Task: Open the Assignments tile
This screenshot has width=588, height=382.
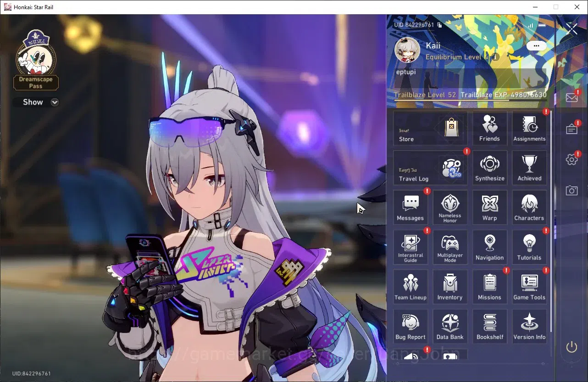Action: coord(529,128)
